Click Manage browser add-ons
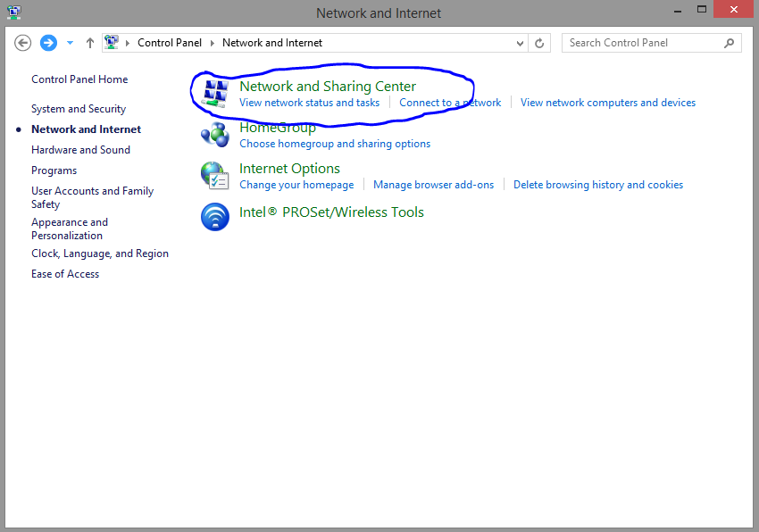759x532 pixels. click(433, 185)
